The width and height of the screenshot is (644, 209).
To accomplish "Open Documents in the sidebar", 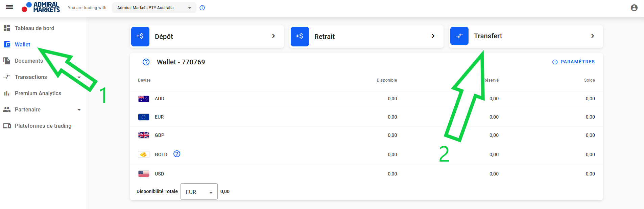I will [x=29, y=61].
